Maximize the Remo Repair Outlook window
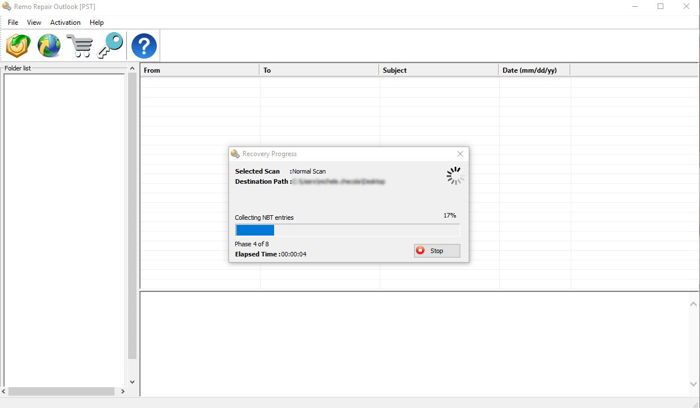Viewport: 700px width, 408px height. coord(660,6)
